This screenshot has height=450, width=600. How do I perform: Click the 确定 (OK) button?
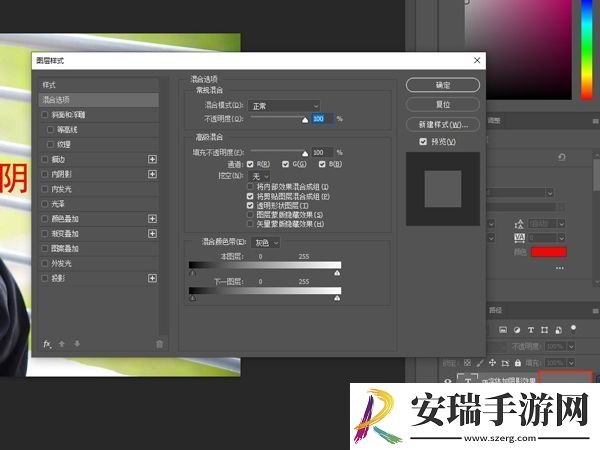click(443, 85)
